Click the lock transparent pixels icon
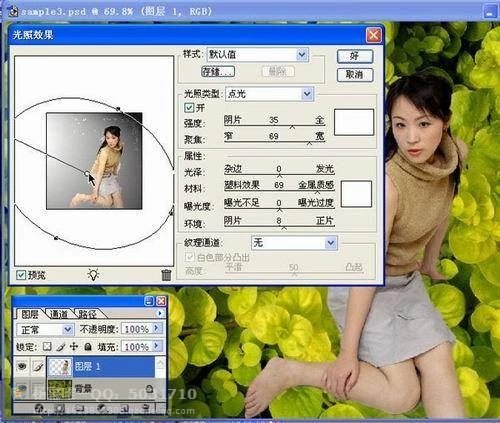 coord(47,347)
